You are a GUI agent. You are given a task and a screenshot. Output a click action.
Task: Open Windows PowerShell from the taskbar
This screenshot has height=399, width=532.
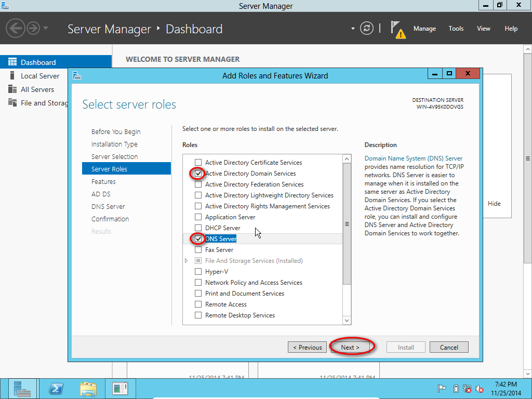[56, 388]
